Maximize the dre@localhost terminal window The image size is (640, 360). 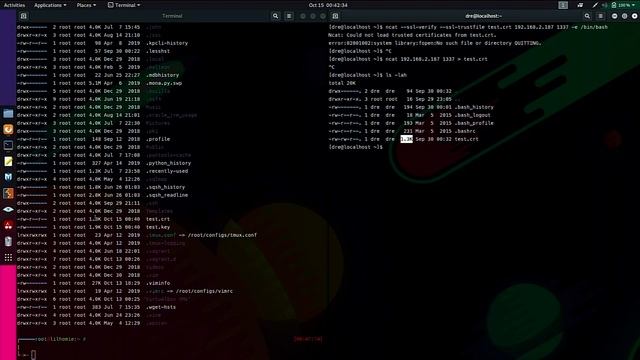coord(624,16)
